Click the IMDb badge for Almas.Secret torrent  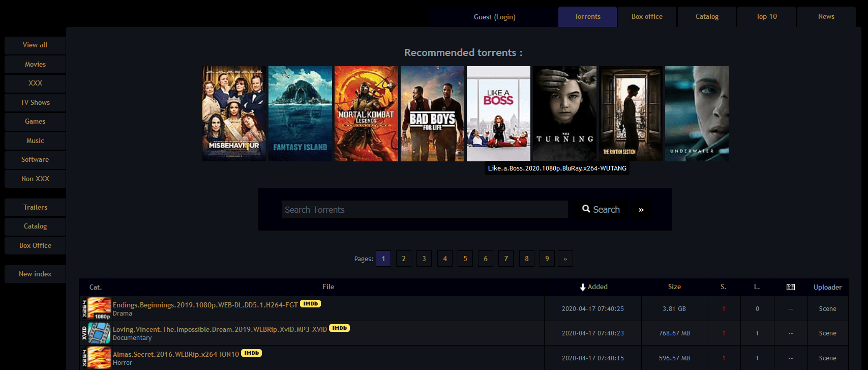point(251,353)
